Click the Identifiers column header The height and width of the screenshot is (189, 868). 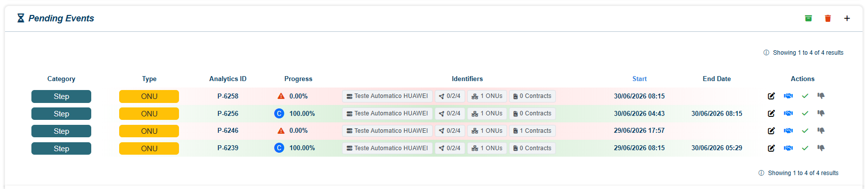(467, 79)
